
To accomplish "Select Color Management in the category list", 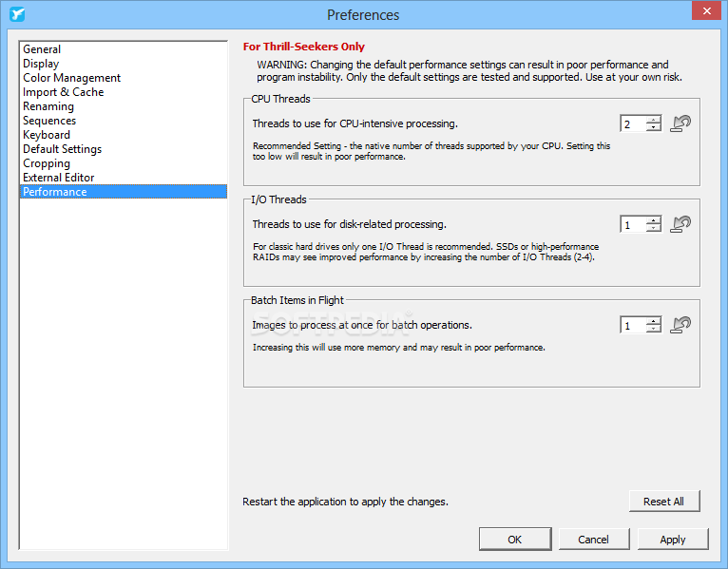I will pos(124,78).
